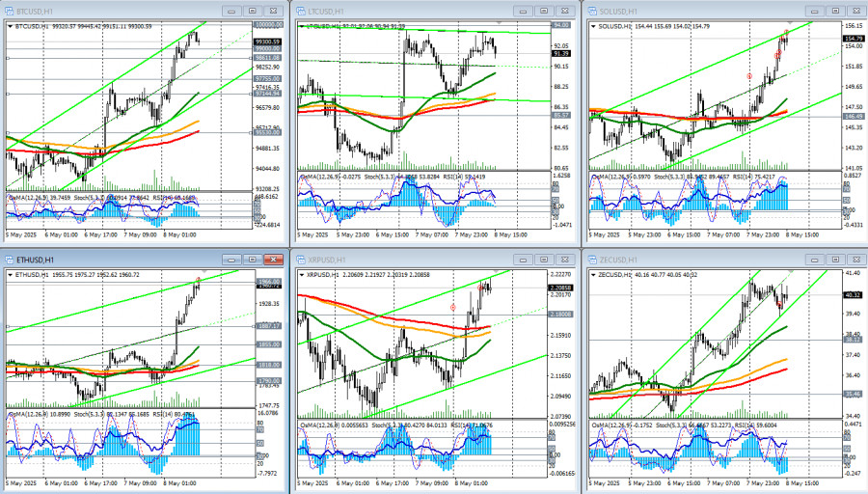This screenshot has width=868, height=494.
Task: Minimize the SOLUSD,H1 chart window
Action: point(814,11)
